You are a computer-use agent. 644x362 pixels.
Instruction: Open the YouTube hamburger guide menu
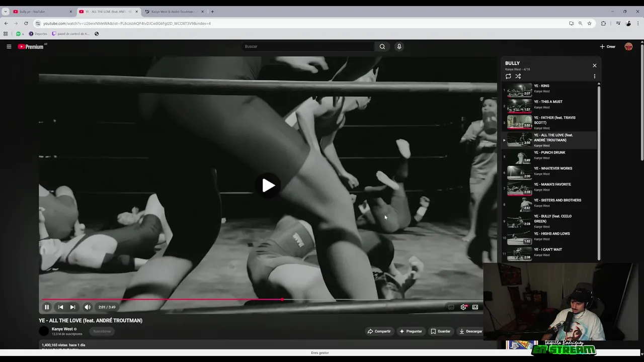tap(9, 47)
